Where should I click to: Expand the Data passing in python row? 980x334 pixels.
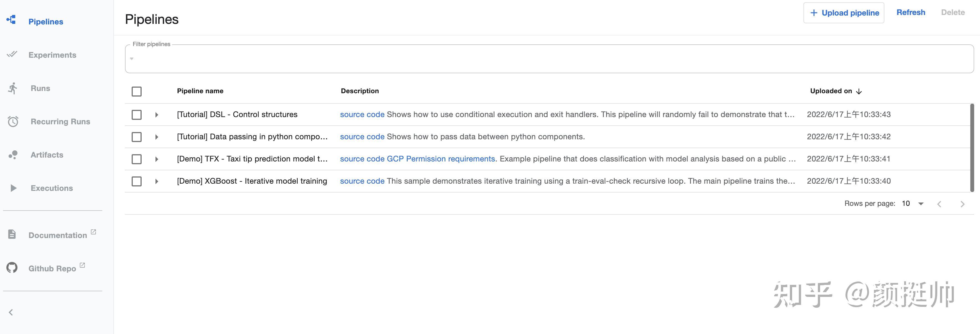[x=156, y=137]
